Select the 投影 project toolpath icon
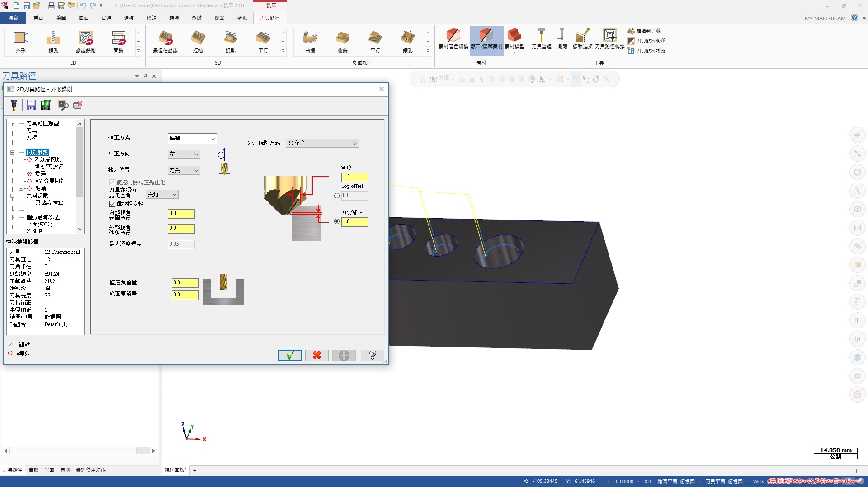Image resolution: width=868 pixels, height=487 pixels. (231, 42)
